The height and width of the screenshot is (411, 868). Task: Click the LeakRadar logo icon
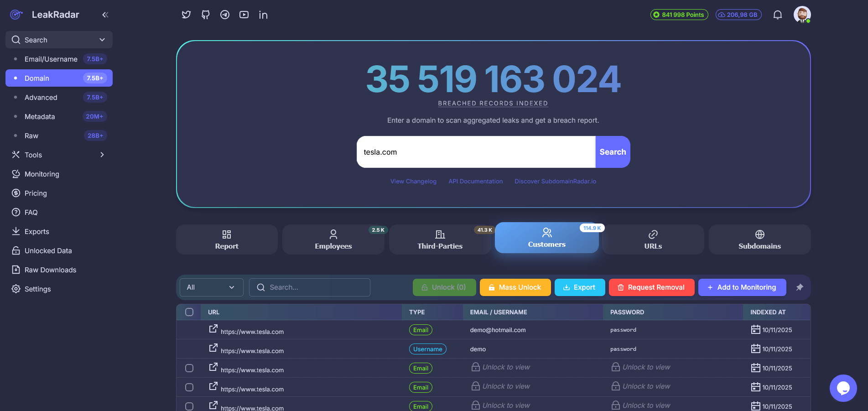tap(16, 15)
